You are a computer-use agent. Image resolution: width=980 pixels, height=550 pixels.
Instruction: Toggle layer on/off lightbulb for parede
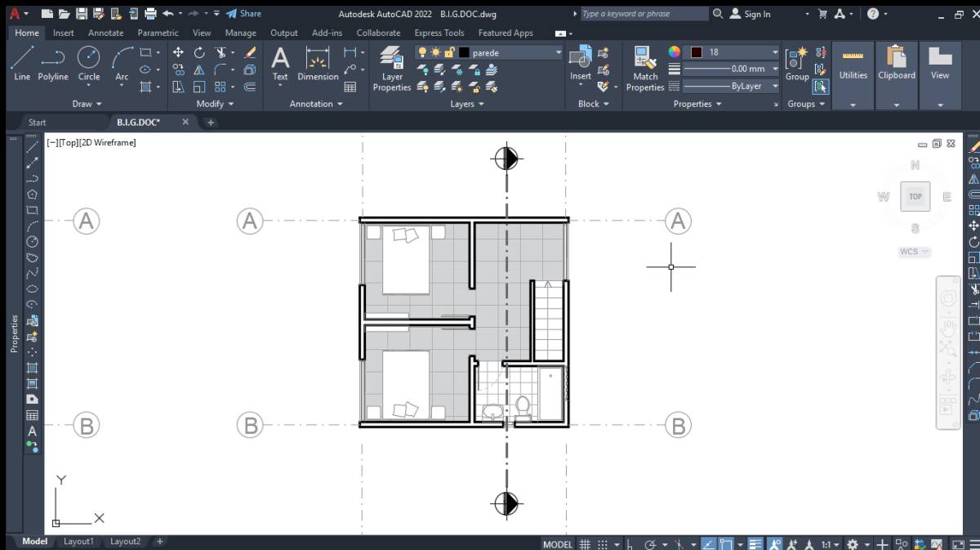click(422, 52)
